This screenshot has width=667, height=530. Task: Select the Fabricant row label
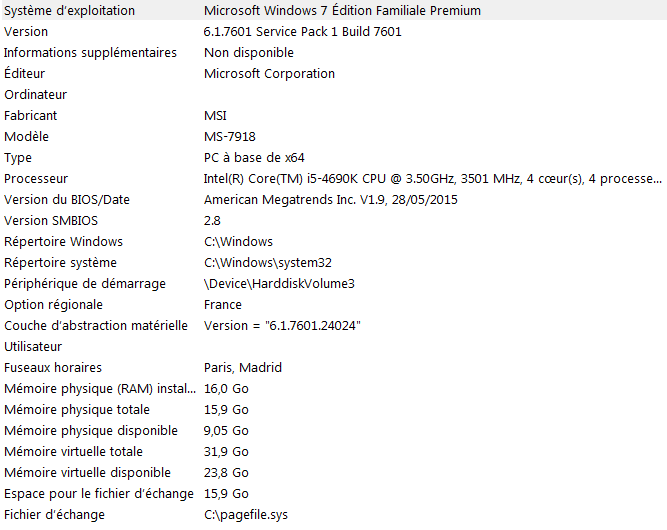pos(31,116)
